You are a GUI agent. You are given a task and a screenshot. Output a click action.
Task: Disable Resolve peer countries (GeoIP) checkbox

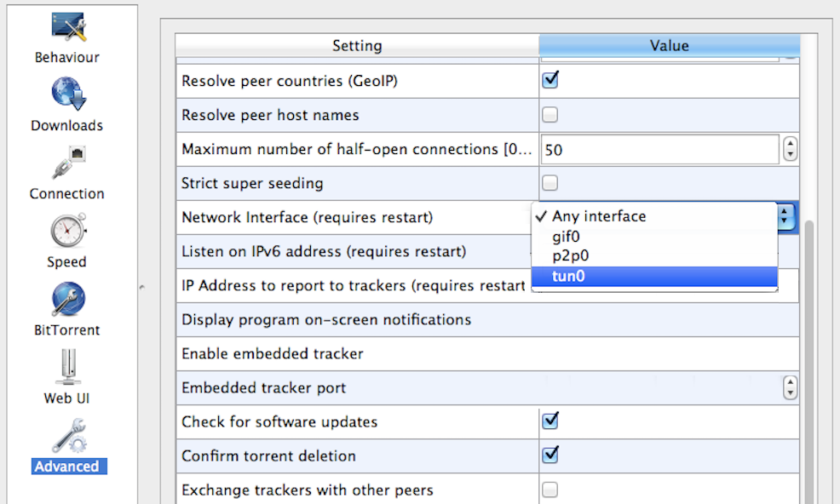550,81
